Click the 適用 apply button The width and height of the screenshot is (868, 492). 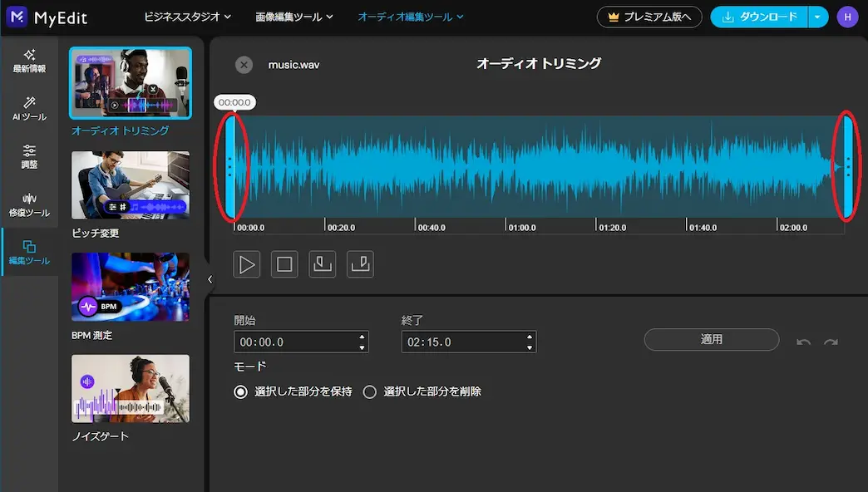pyautogui.click(x=711, y=340)
